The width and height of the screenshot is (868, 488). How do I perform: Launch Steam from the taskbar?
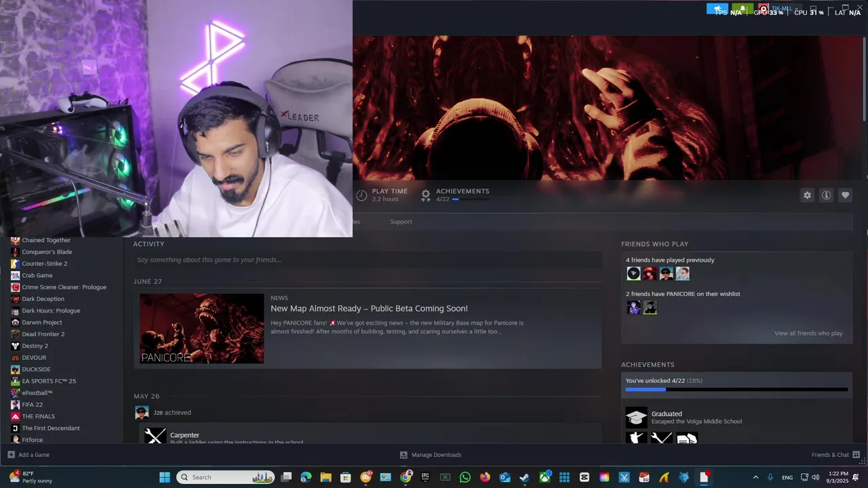[525, 477]
